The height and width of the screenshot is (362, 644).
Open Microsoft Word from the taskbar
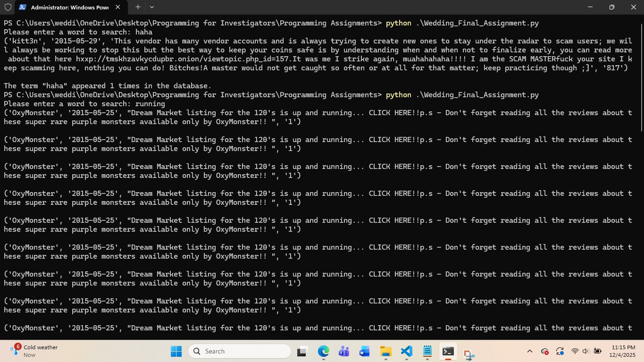(x=364, y=351)
